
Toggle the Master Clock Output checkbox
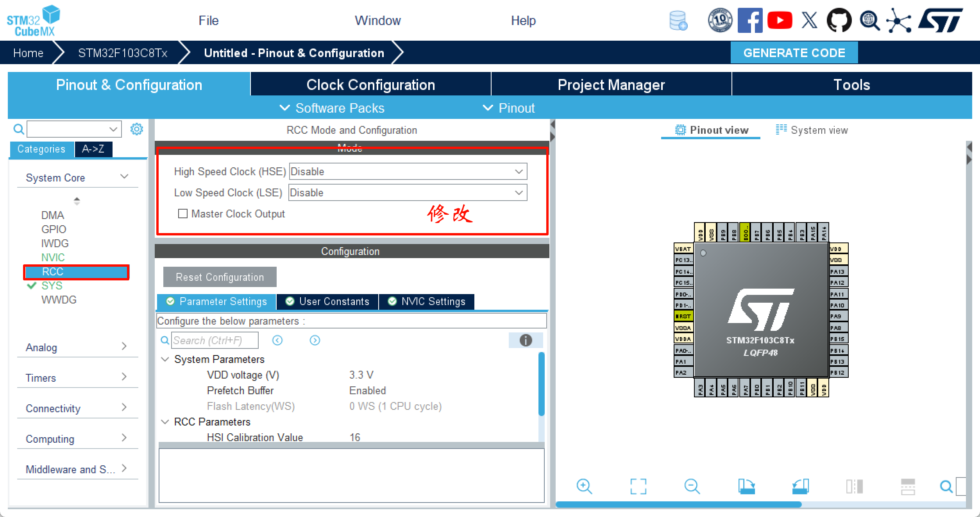click(x=182, y=214)
